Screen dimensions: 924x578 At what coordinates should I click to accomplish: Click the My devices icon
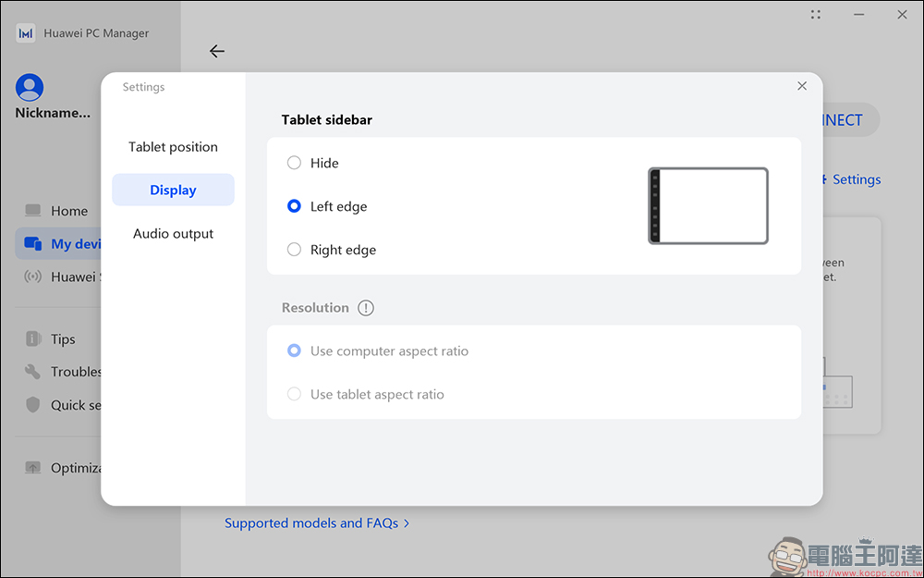coord(33,244)
